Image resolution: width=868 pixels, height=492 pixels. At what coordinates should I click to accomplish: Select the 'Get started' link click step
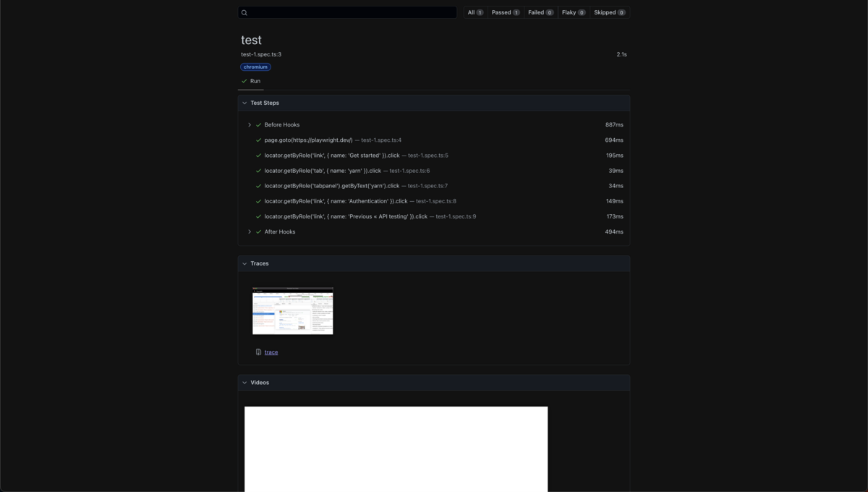click(x=434, y=156)
